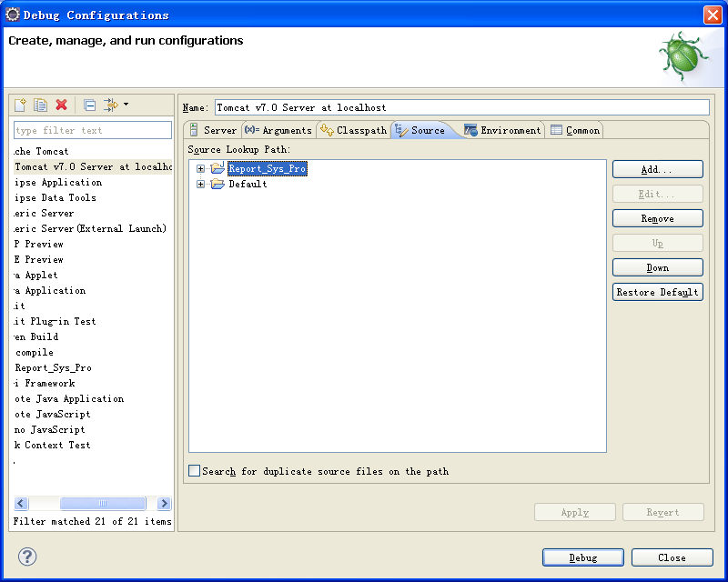Image resolution: width=728 pixels, height=582 pixels.
Task: Click the Close button
Action: pyautogui.click(x=672, y=557)
